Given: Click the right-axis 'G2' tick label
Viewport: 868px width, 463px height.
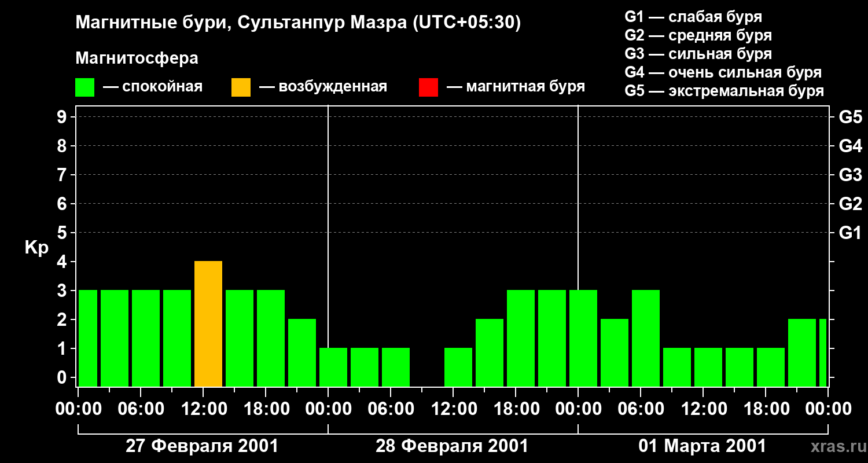Looking at the screenshot, I should click(x=850, y=204).
